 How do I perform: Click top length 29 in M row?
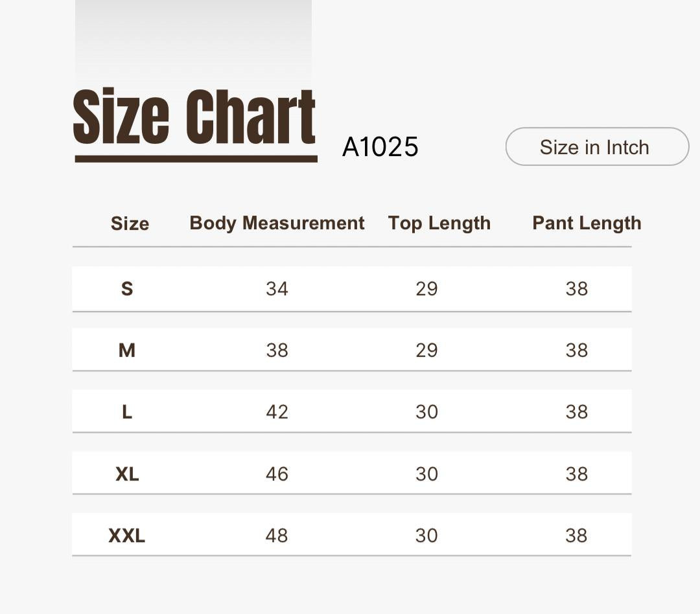426,350
